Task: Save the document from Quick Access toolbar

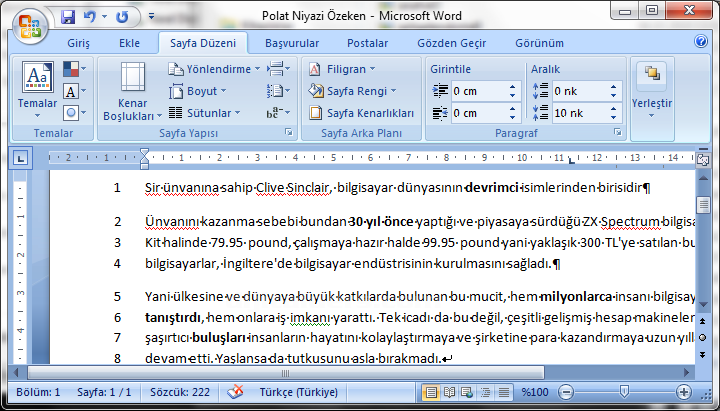Action: 68,17
